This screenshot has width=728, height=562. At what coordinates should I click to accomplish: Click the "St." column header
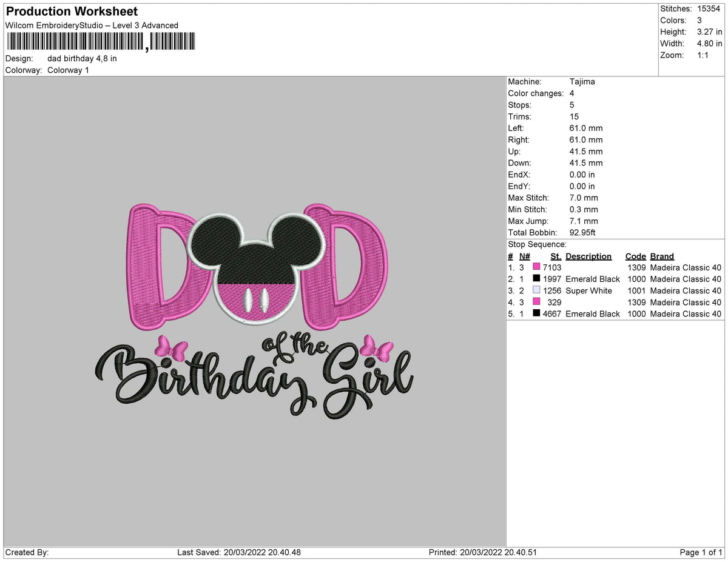tap(556, 256)
